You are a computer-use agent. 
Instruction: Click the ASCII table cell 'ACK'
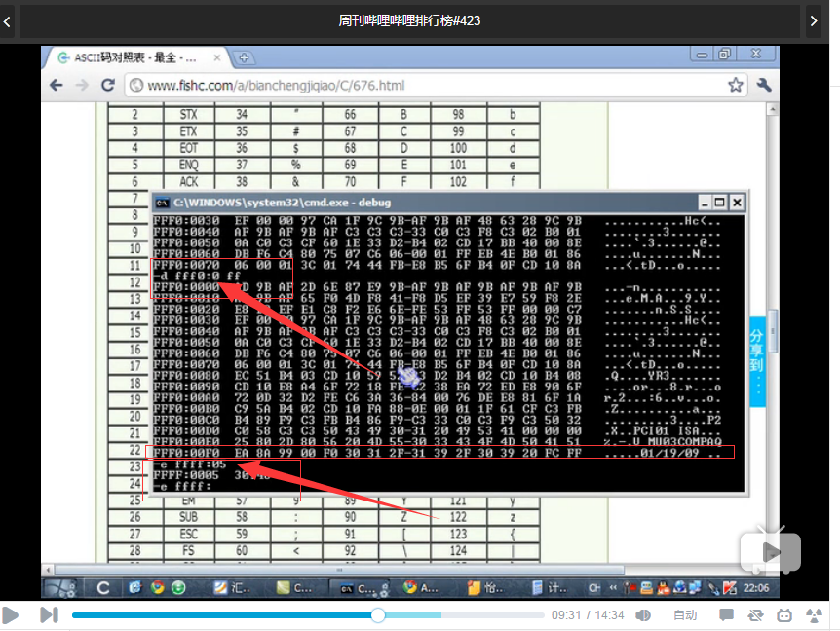tap(189, 182)
